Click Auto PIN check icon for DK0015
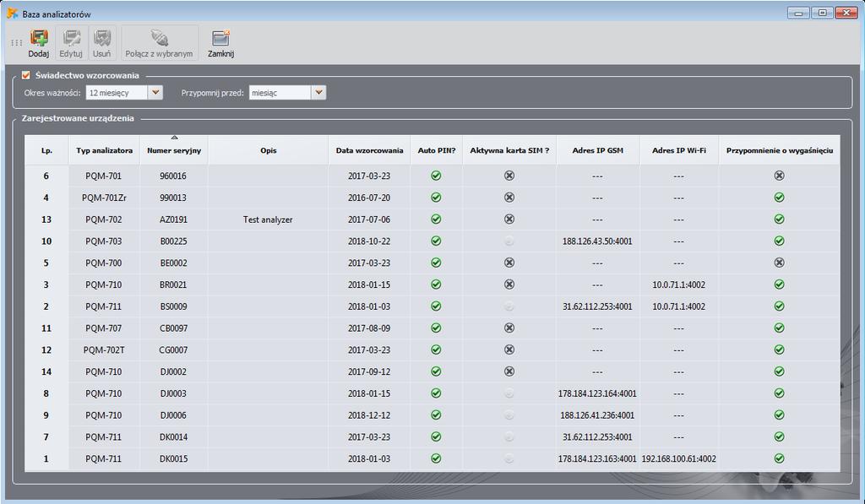 tap(436, 458)
